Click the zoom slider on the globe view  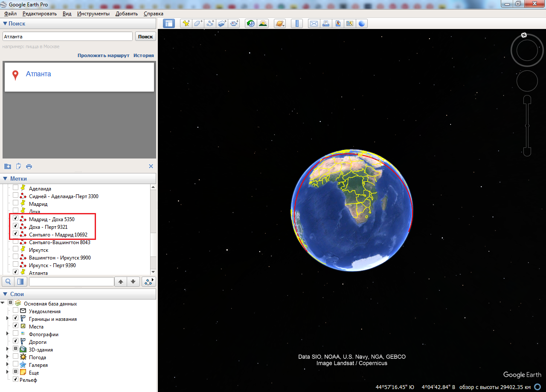coord(527,126)
